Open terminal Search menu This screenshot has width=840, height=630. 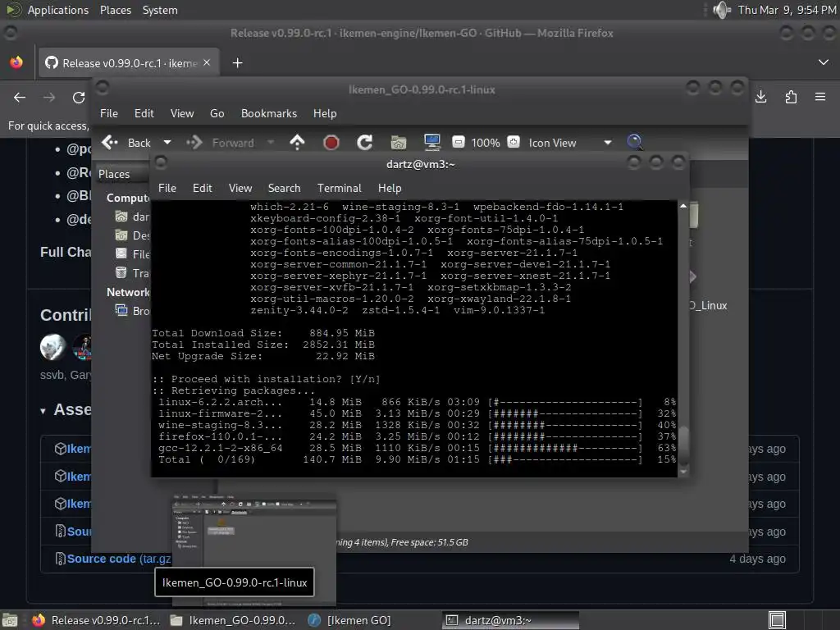tap(284, 188)
